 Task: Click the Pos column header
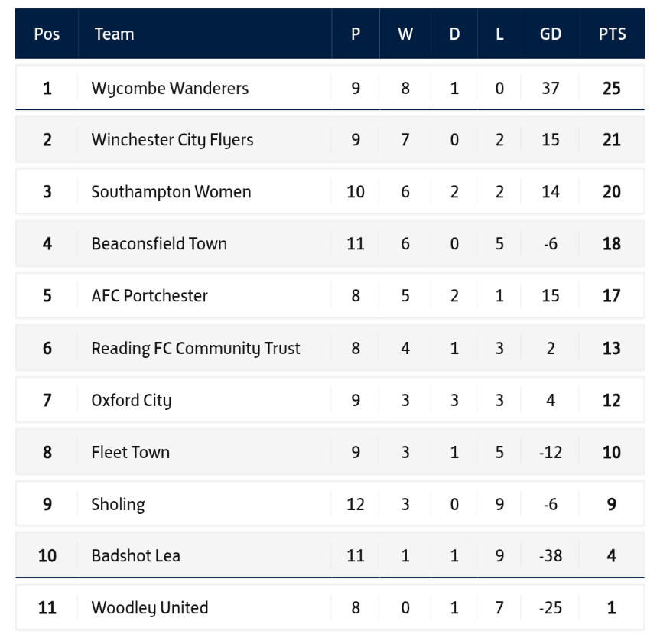click(47, 34)
